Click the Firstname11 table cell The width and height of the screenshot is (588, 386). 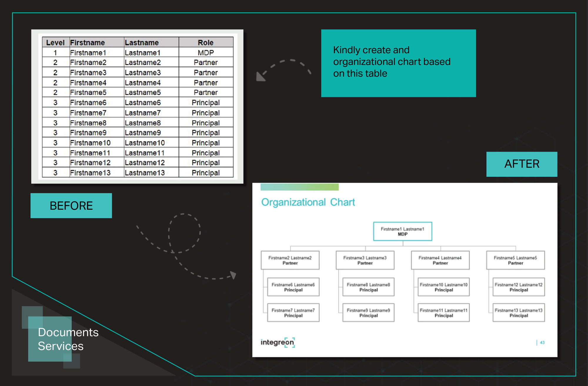click(97, 153)
